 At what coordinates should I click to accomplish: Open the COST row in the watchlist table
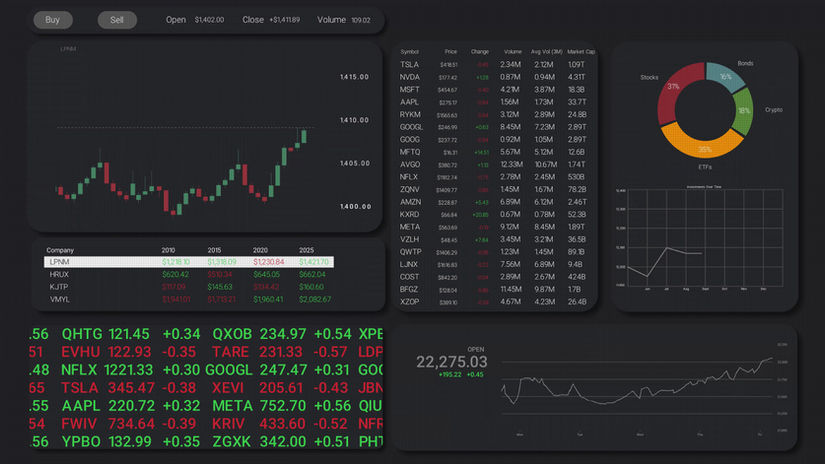(495, 277)
